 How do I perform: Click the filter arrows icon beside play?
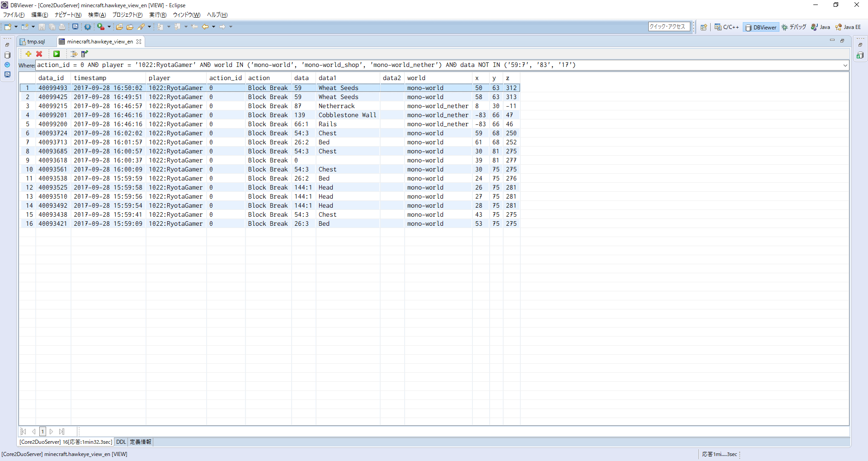[74, 54]
